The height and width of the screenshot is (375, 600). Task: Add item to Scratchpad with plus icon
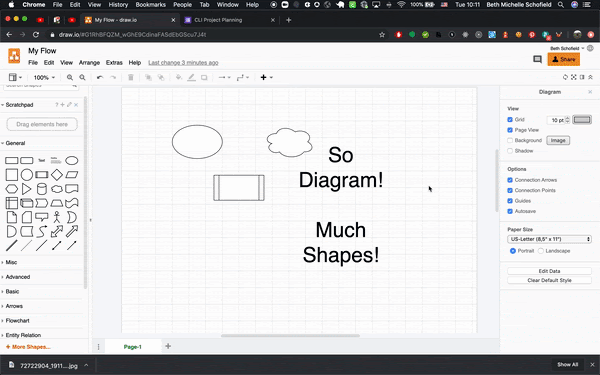coord(62,104)
